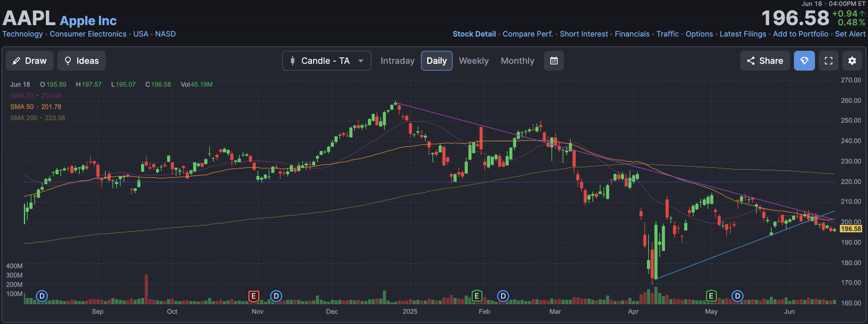Click the 196.58 current price tag on axis
This screenshot has height=324, width=868.
[x=851, y=229]
